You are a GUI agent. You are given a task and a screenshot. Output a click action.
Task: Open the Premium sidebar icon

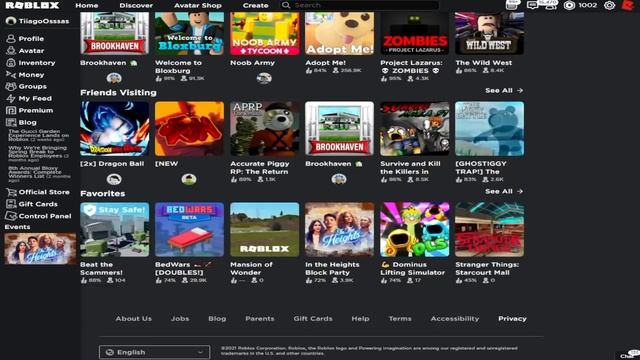click(11, 110)
